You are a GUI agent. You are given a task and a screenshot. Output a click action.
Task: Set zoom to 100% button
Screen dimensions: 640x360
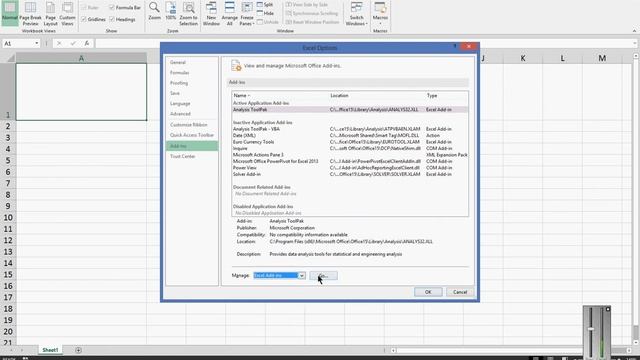[171, 11]
